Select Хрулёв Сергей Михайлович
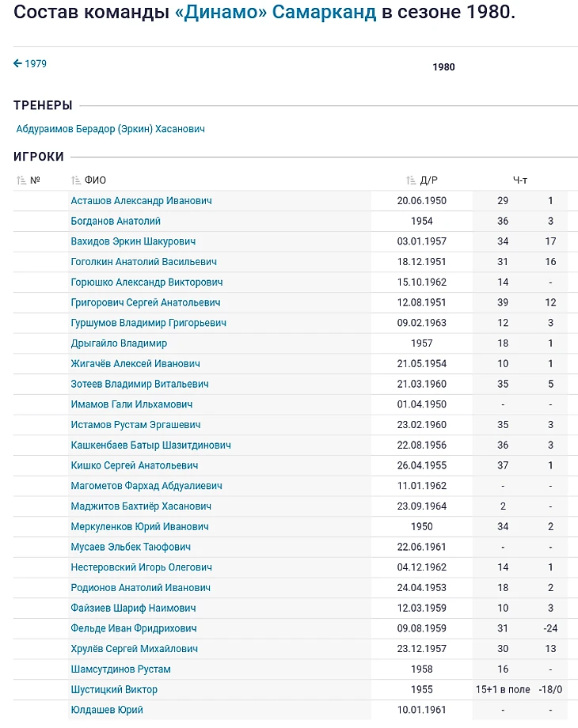This screenshot has width=578, height=728. click(134, 649)
